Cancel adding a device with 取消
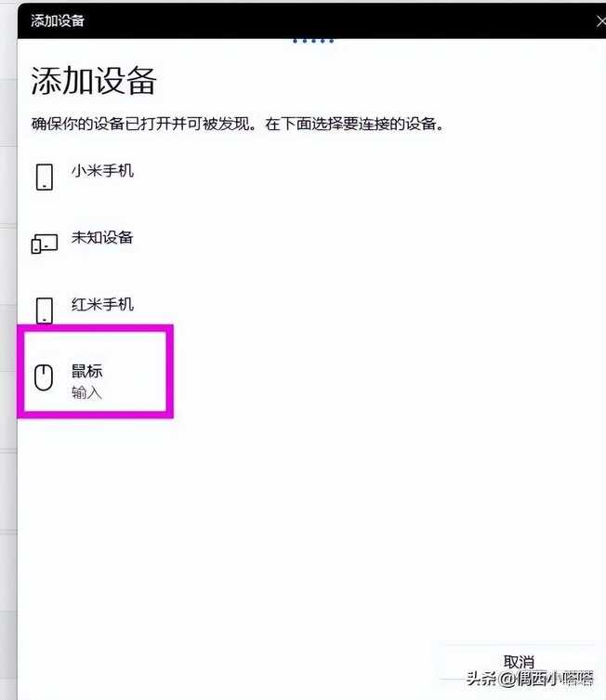606x700 pixels. pos(519,662)
